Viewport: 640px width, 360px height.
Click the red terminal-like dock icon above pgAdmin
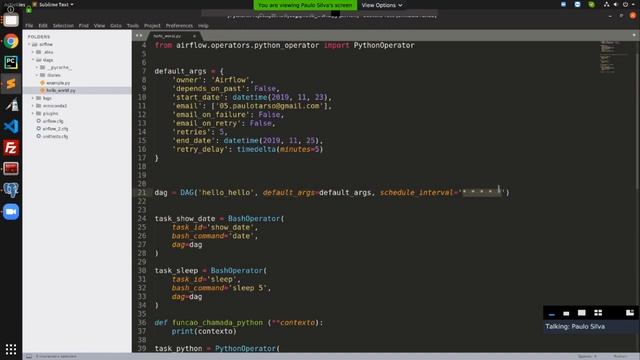coord(11,169)
